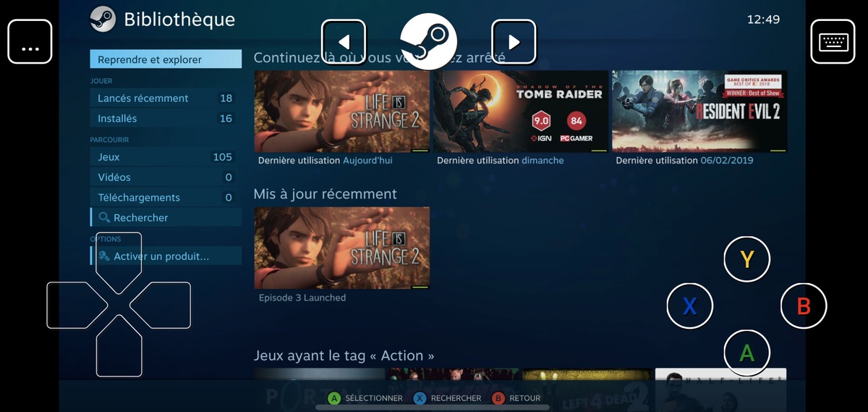Browse the Jeux category
The width and height of the screenshot is (868, 412).
[x=166, y=156]
